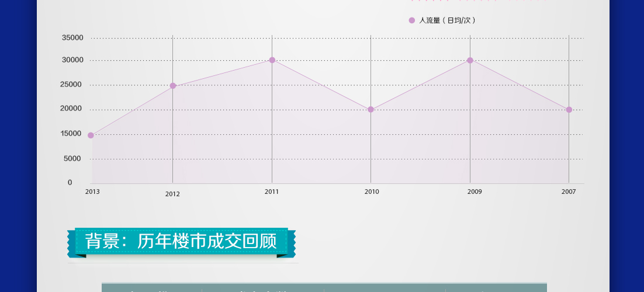Select the 25000 y-axis label
The image size is (644, 292).
[72, 85]
